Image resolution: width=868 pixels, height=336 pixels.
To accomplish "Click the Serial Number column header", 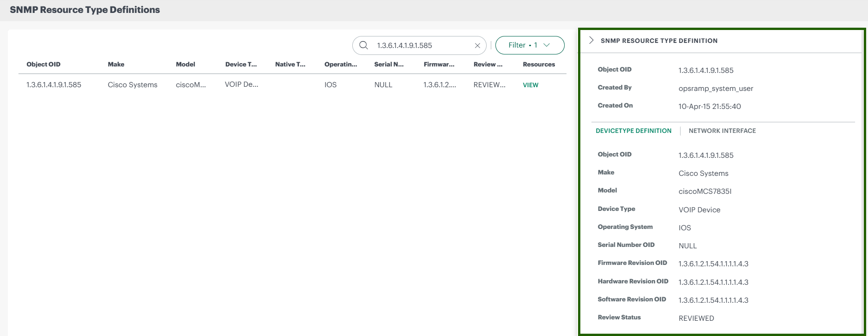I will [389, 65].
